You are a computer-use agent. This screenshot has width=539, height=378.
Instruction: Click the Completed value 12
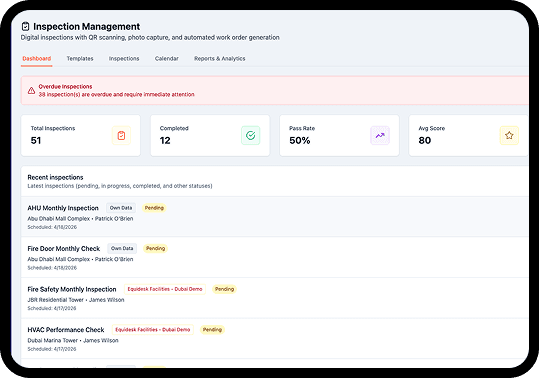click(x=165, y=141)
